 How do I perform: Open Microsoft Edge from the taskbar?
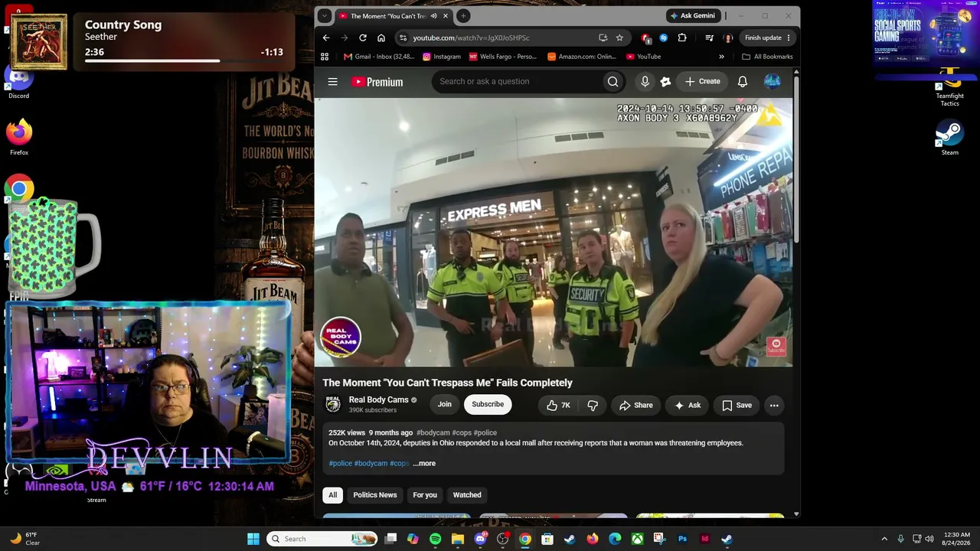[x=615, y=539]
